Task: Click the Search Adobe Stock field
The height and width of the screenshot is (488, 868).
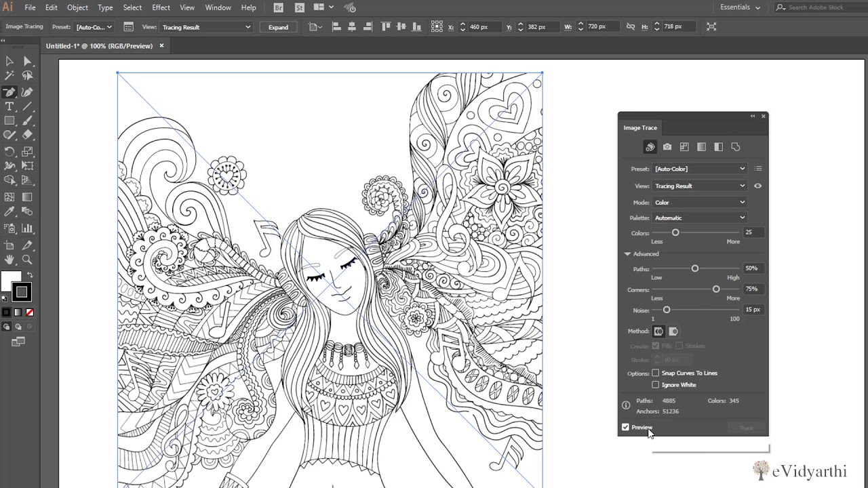Action: 822,7
